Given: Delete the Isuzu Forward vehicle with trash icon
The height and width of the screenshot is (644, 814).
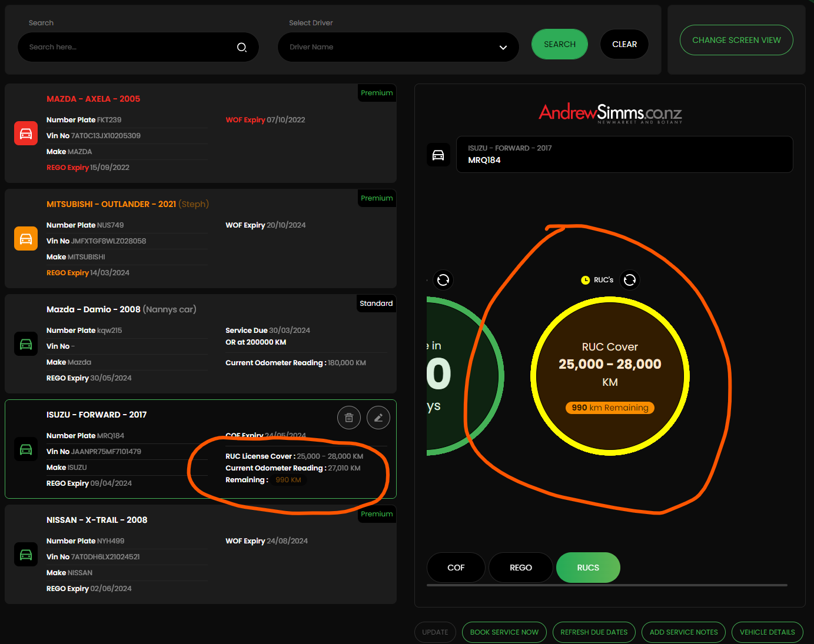Looking at the screenshot, I should coord(349,418).
